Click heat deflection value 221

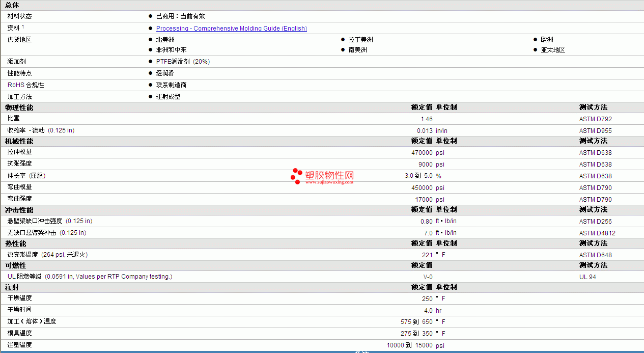click(x=427, y=255)
